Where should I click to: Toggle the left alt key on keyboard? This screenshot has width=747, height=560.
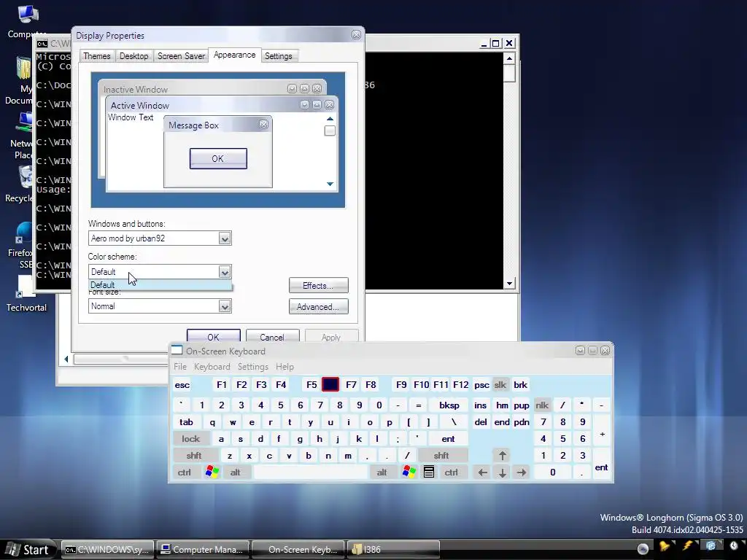pos(236,472)
